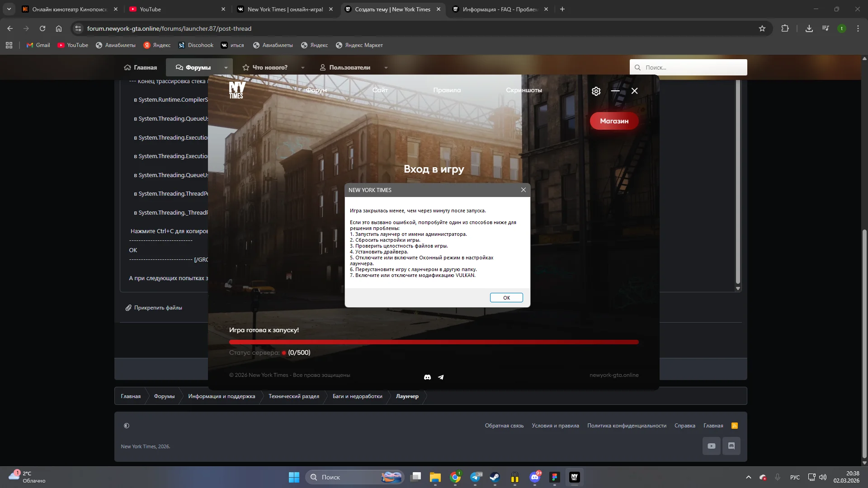This screenshot has height=488, width=868.
Task: Open Правила in launcher menu
Action: tap(447, 90)
